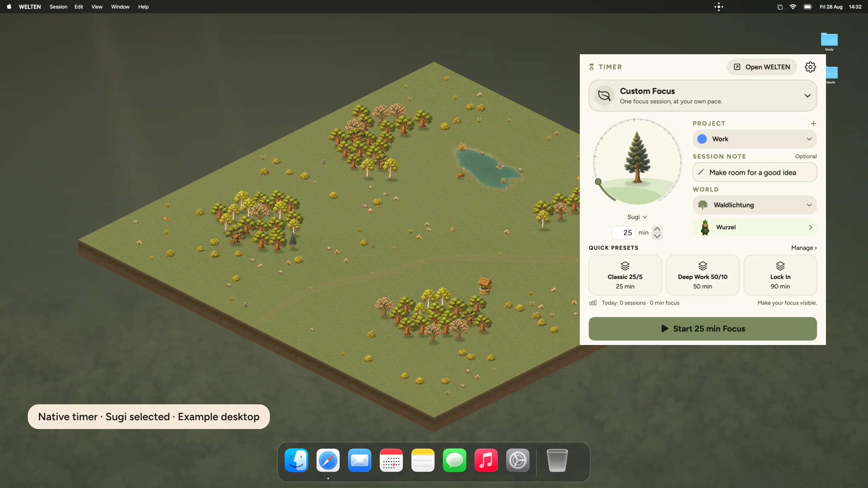Decrease minutes with the down arrow
The width and height of the screenshot is (868, 488).
pos(657,236)
